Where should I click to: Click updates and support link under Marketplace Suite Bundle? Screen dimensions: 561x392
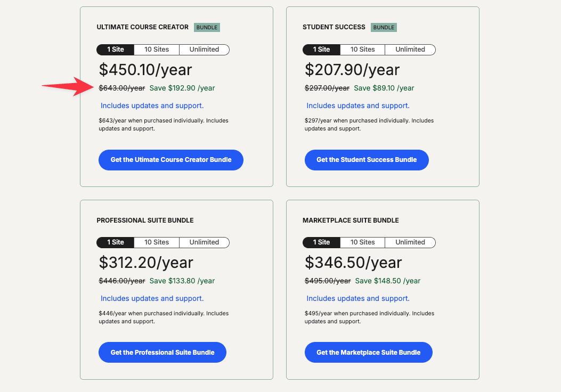click(x=358, y=298)
